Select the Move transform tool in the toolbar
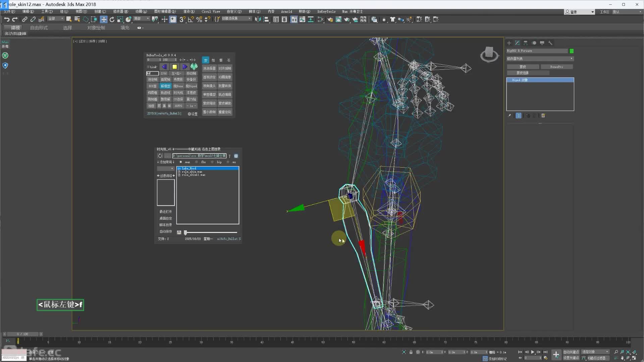644x362 pixels. coord(104,19)
